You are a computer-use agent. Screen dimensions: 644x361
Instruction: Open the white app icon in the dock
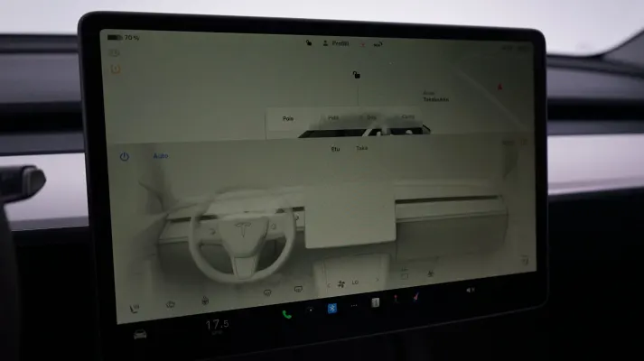coord(375,302)
